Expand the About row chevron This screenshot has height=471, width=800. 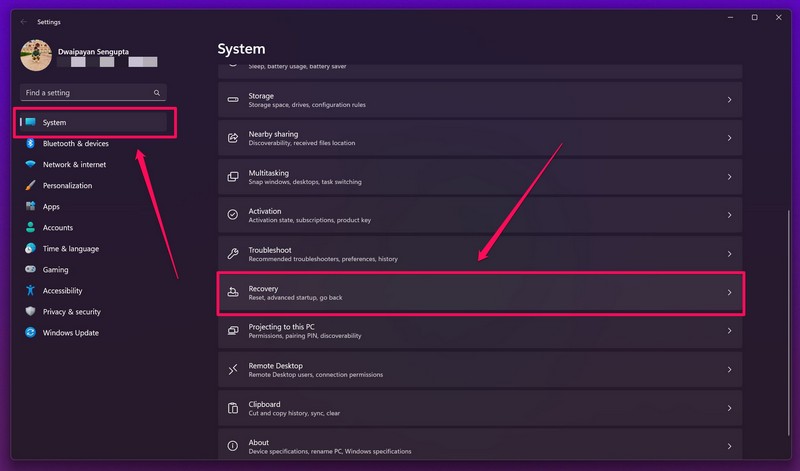coord(729,447)
